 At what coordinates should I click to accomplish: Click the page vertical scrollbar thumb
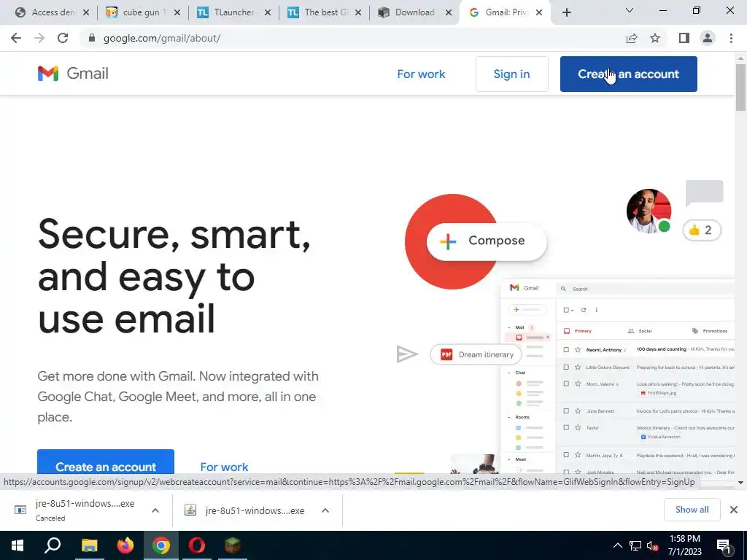pos(740,87)
